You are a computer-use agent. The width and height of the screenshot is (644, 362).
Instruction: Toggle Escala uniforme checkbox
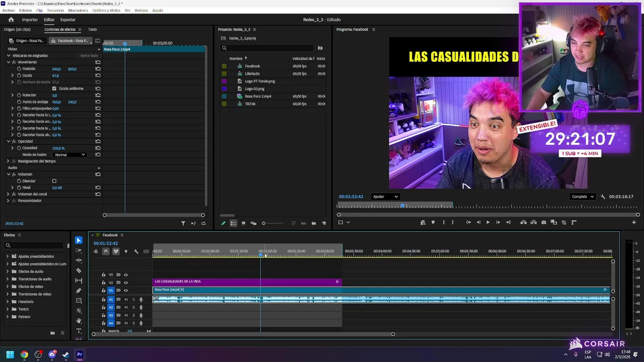pyautogui.click(x=54, y=88)
